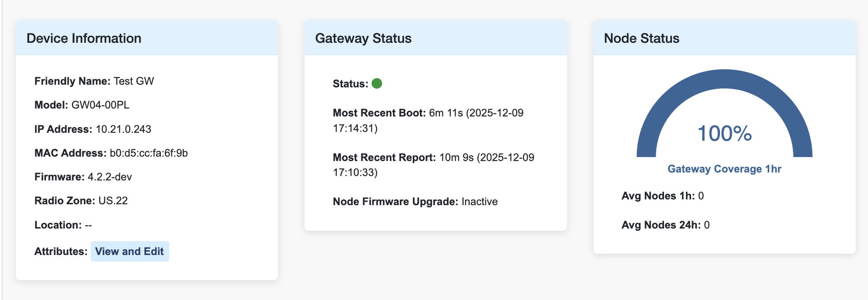This screenshot has height=300, width=868.
Task: Select the Node Status card header
Action: [x=642, y=38]
